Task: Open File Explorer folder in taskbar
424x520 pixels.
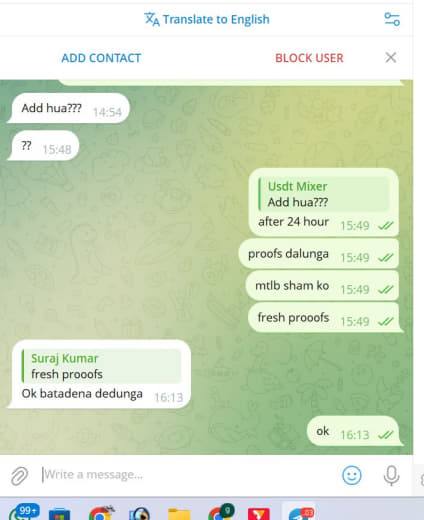Action: pyautogui.click(x=179, y=514)
